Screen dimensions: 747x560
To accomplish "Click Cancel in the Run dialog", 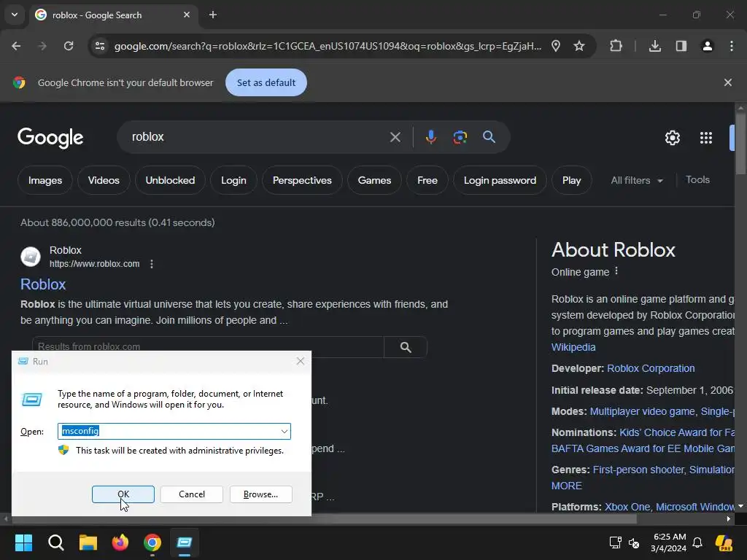I will (x=192, y=494).
